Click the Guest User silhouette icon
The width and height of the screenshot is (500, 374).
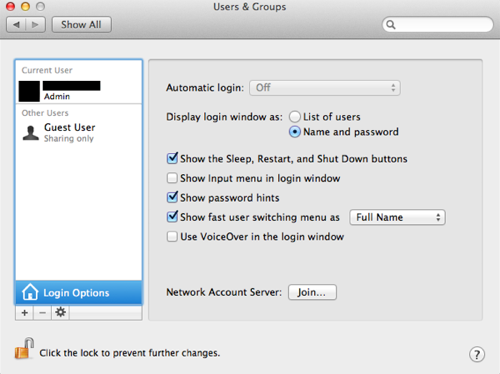[31, 133]
